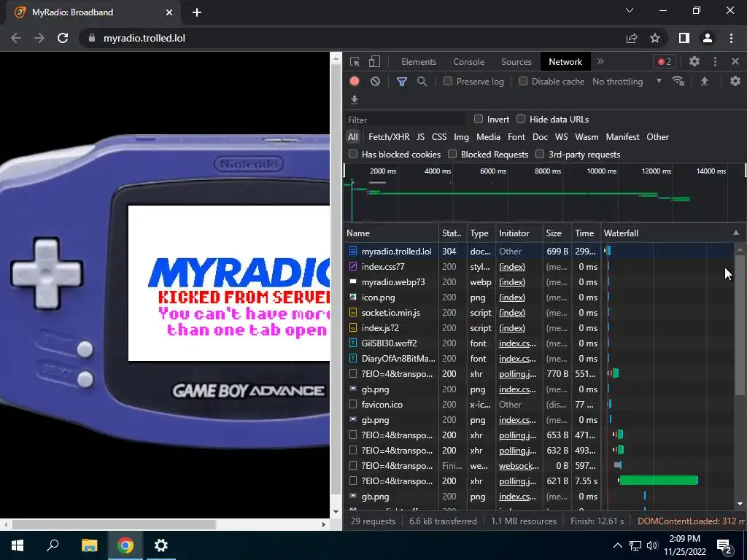Show hidden system tray icons

617,545
